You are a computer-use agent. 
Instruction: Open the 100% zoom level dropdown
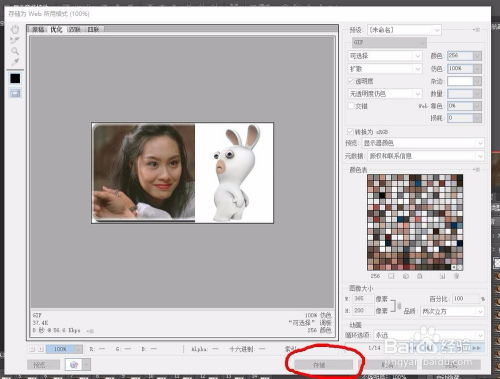(64, 349)
